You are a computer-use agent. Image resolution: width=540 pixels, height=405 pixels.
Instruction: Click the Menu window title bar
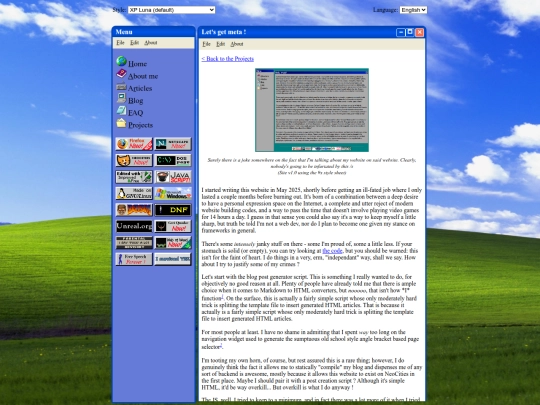[154, 32]
